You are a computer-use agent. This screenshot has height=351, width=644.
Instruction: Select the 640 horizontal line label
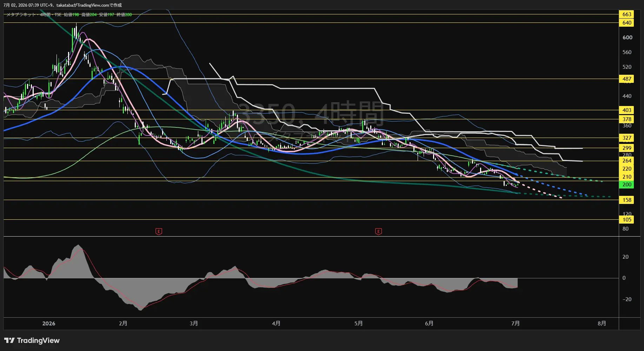click(627, 23)
